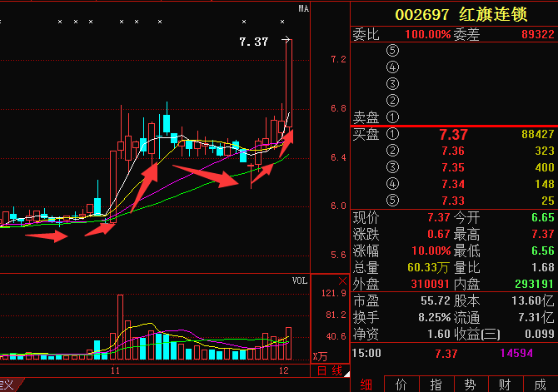Click the VOL volume indicator label
The width and height of the screenshot is (558, 392).
click(300, 281)
